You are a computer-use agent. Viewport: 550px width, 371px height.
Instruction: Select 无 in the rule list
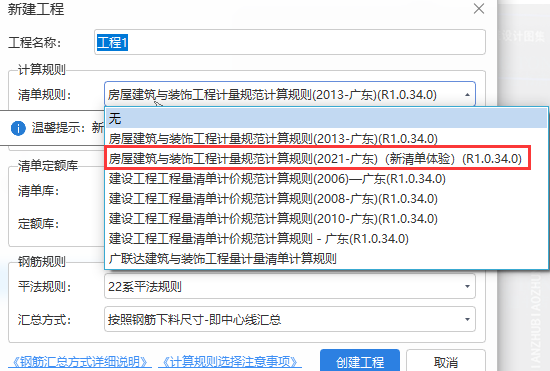tap(326, 119)
